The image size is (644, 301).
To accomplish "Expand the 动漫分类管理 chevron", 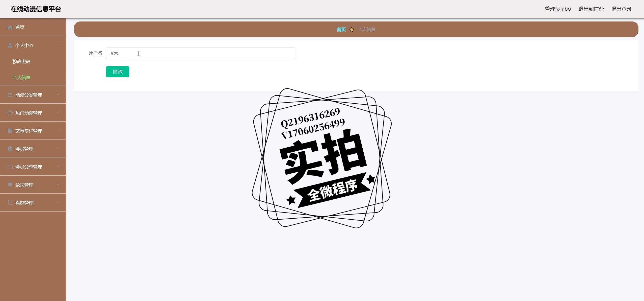I will (x=58, y=94).
